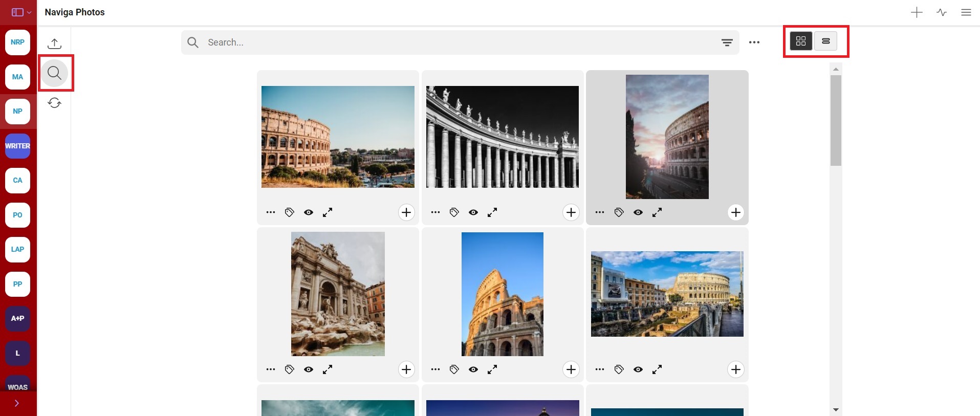
Task: Toggle eye preview on sunset Colosseum photo
Action: click(x=638, y=212)
